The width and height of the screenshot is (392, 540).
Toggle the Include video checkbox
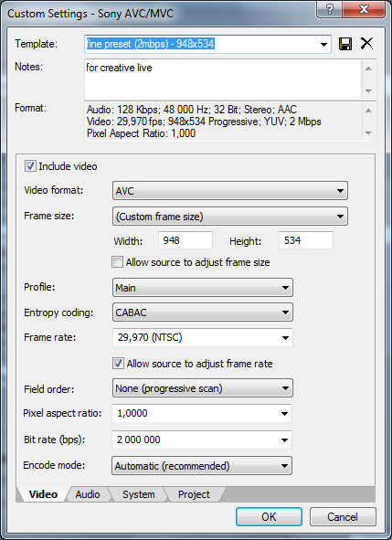click(x=30, y=166)
